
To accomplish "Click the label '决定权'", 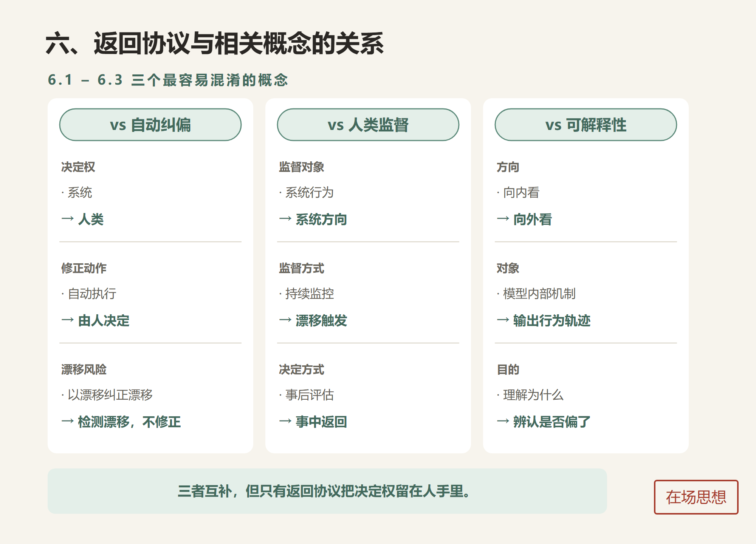I will tap(78, 167).
